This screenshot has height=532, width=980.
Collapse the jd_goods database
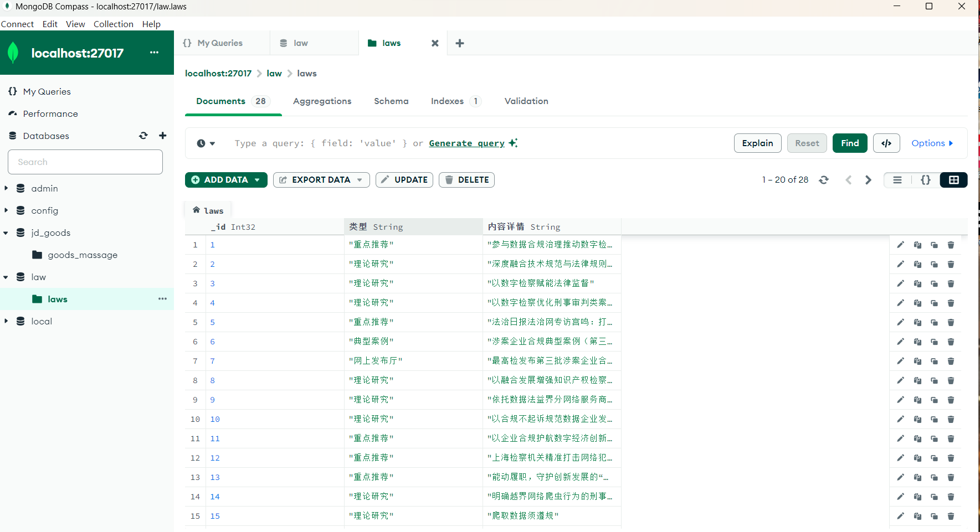click(x=6, y=233)
